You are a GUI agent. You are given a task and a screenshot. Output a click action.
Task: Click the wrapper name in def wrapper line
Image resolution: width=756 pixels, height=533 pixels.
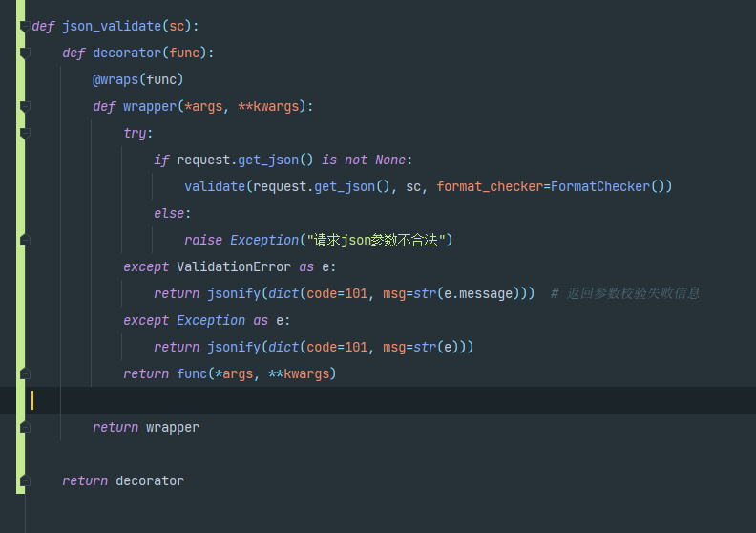point(150,106)
